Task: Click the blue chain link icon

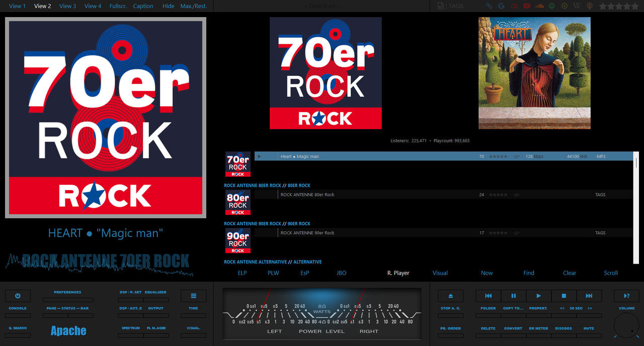Action: coord(489,6)
